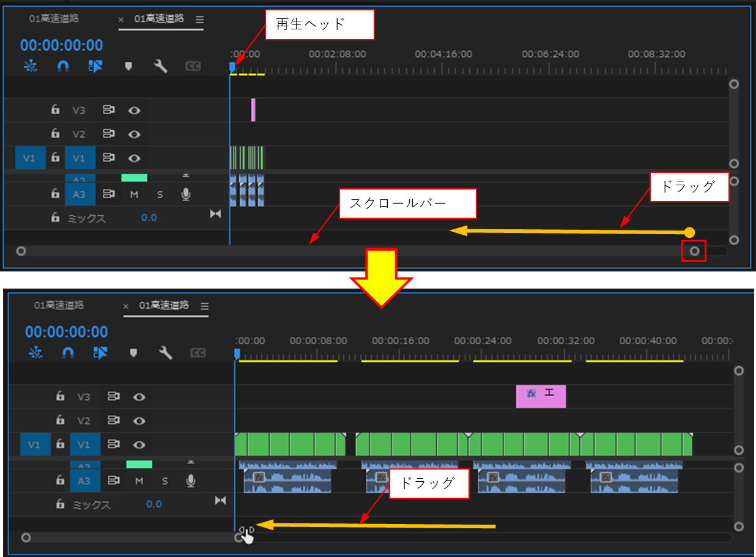This screenshot has width=756, height=557.
Task: Add a marker using the marker icon
Action: pos(128,66)
